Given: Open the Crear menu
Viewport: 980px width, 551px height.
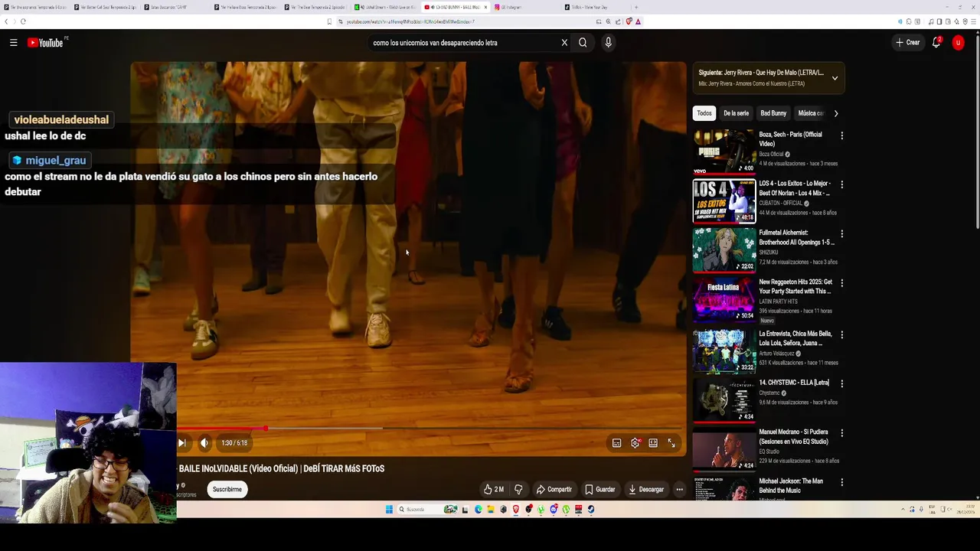Looking at the screenshot, I should tap(907, 43).
